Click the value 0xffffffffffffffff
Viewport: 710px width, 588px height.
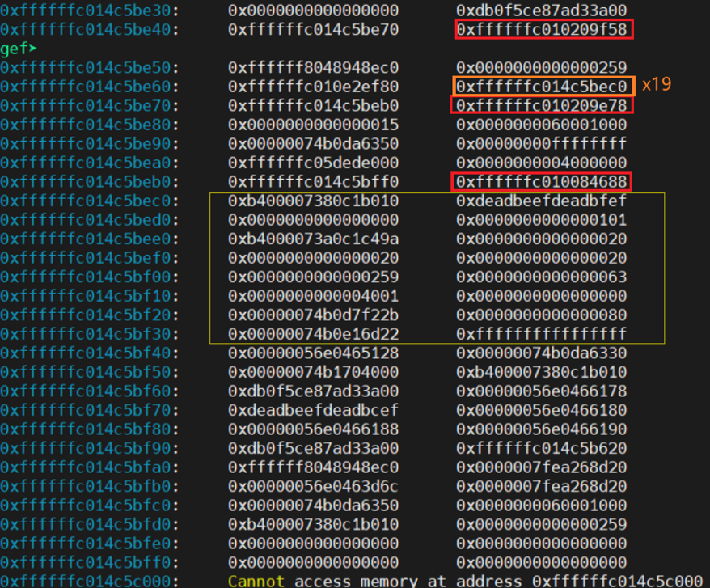pos(542,333)
